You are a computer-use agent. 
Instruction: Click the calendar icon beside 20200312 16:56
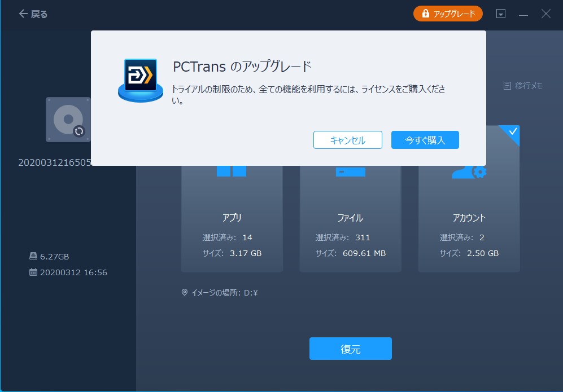[x=33, y=272]
